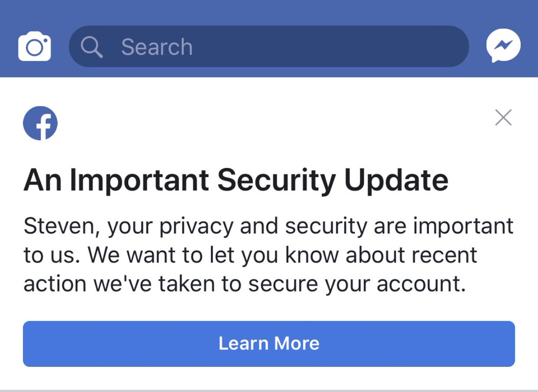Tap the blue header bar above search
This screenshot has width=538, height=392.
coord(269,12)
